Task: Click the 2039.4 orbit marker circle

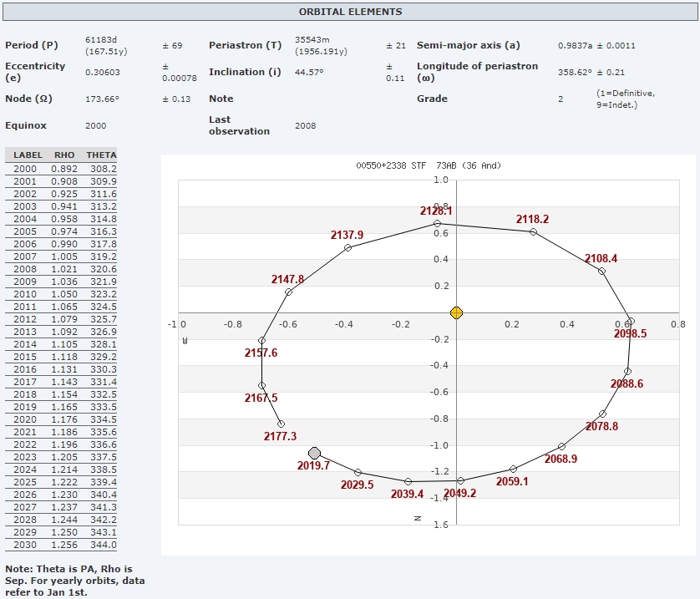Action: (408, 481)
